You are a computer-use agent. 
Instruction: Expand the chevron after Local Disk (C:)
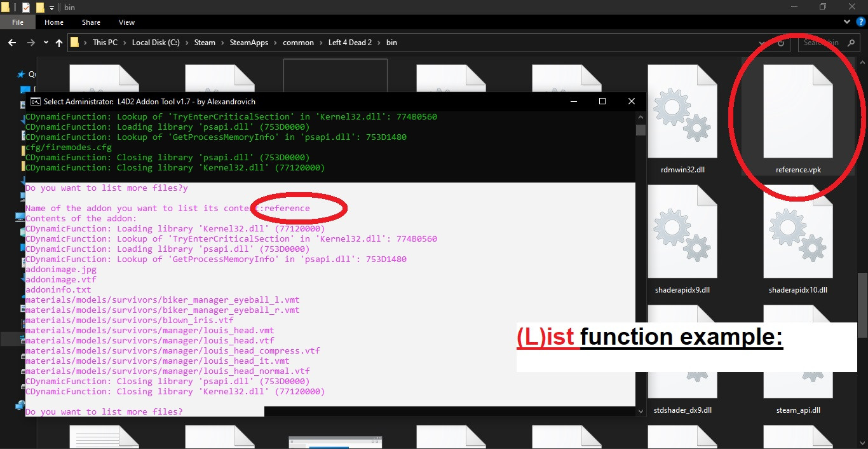tap(186, 43)
